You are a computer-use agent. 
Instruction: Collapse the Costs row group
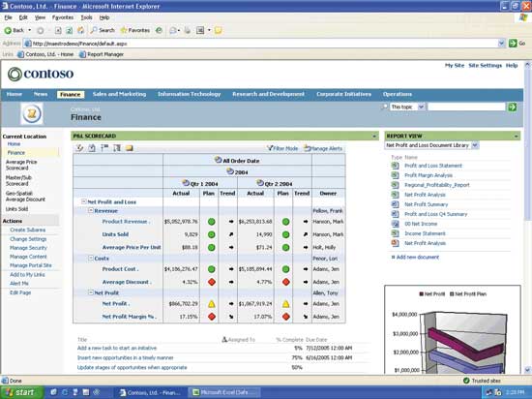tap(91, 258)
